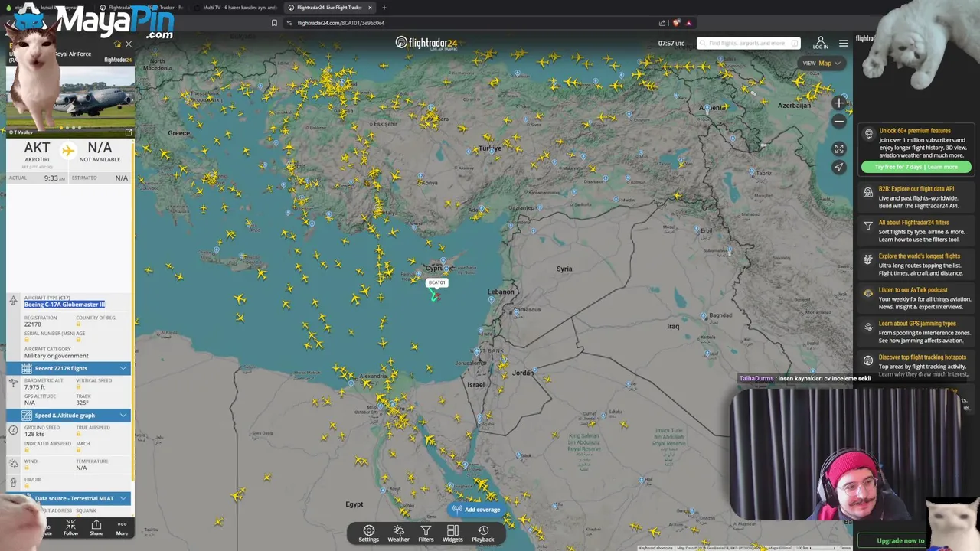980x551 pixels.
Task: Close the flight details panel
Action: [129, 44]
